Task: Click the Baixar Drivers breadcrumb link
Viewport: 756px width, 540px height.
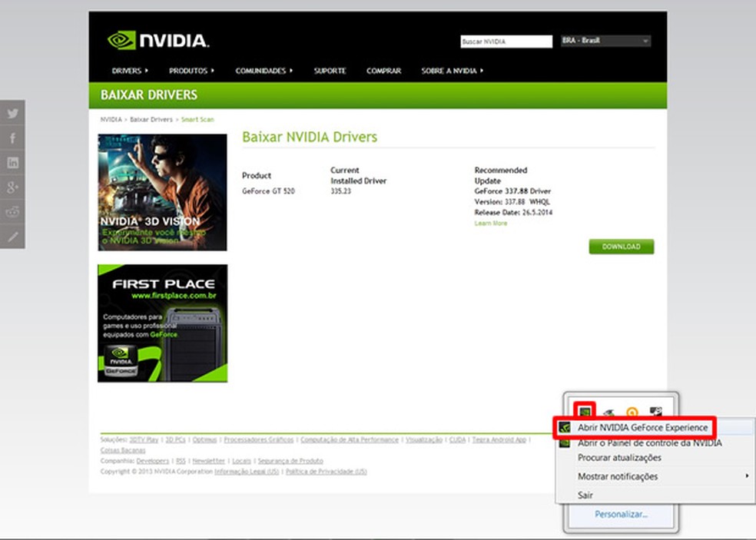Action: point(151,120)
